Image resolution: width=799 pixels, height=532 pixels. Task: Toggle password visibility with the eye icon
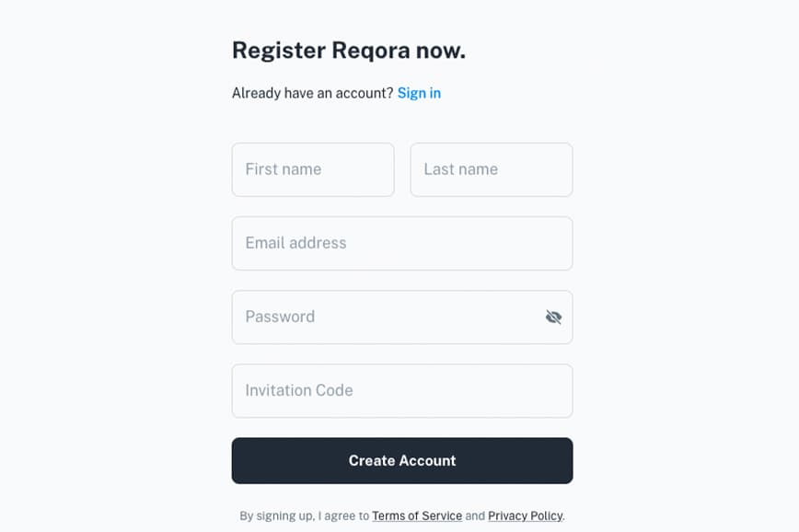click(553, 317)
